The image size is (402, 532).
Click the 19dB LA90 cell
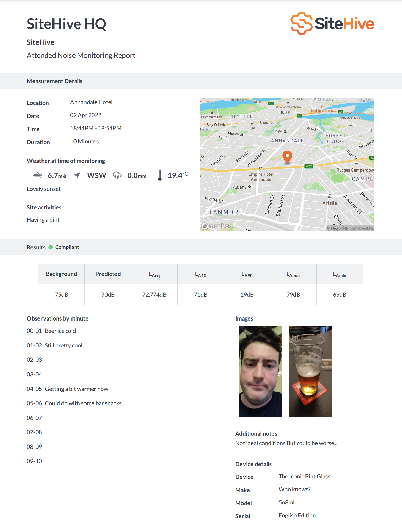pyautogui.click(x=247, y=295)
